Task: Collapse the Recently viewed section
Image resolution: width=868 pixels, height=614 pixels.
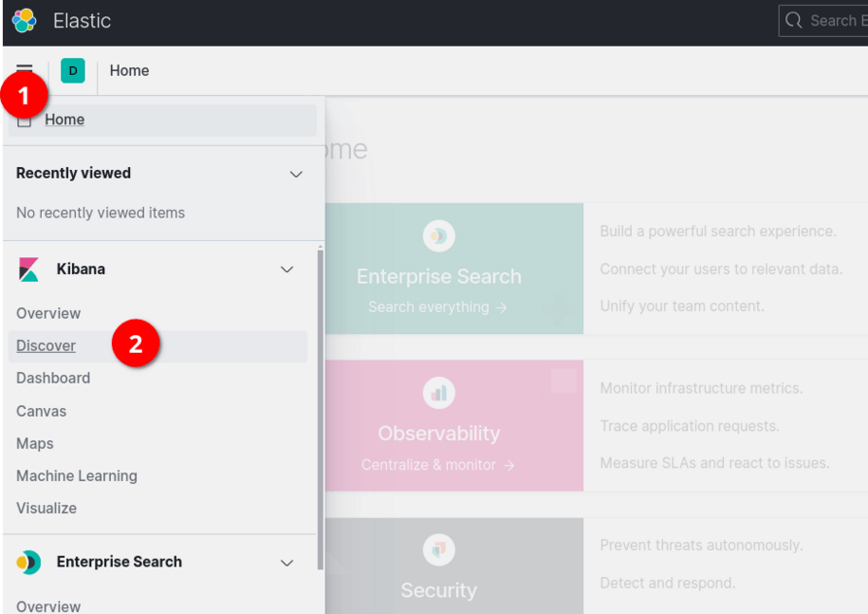Action: [296, 174]
